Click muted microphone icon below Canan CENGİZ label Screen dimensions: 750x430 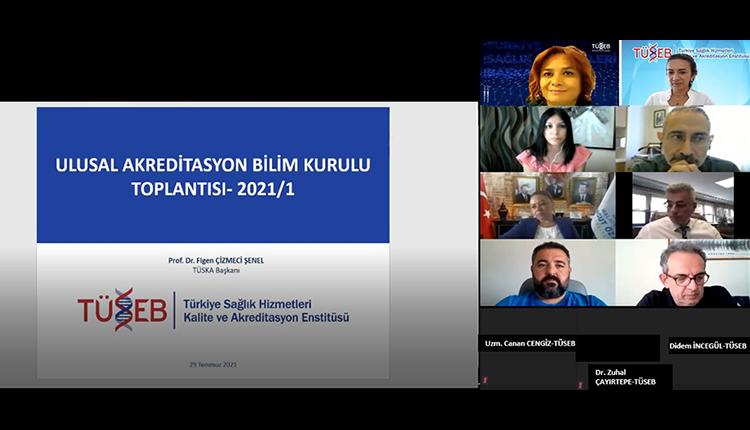[485, 380]
